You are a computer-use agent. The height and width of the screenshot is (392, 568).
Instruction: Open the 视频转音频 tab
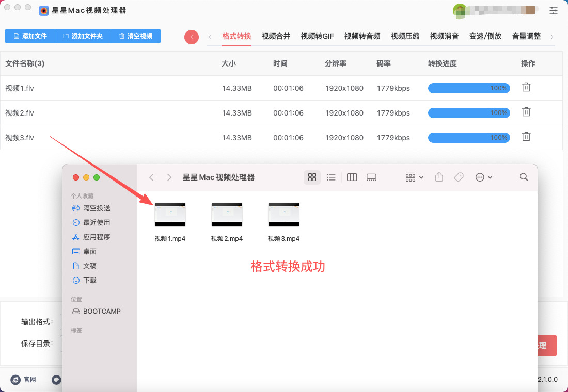[x=362, y=36]
